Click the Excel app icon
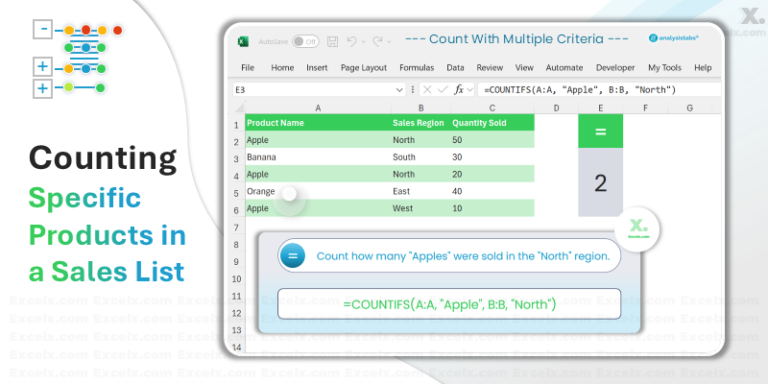This screenshot has width=768, height=384. [243, 42]
